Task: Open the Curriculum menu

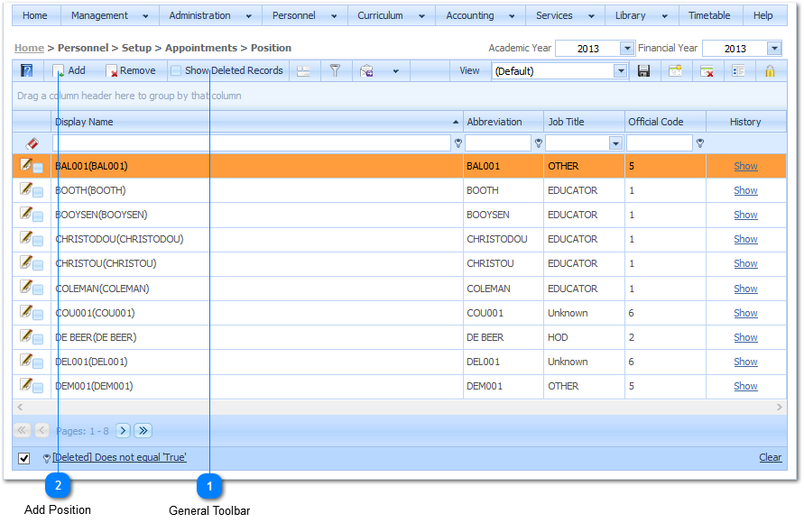Action: click(392, 15)
